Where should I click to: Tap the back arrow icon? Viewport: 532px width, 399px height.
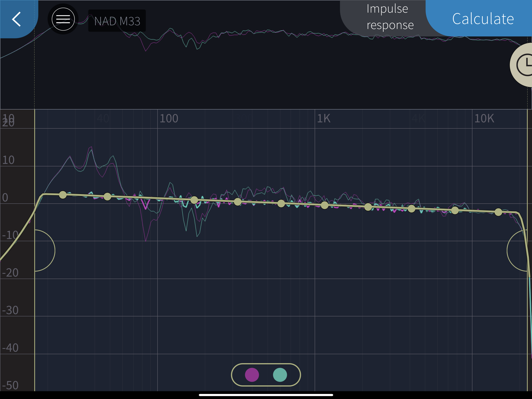point(16,19)
